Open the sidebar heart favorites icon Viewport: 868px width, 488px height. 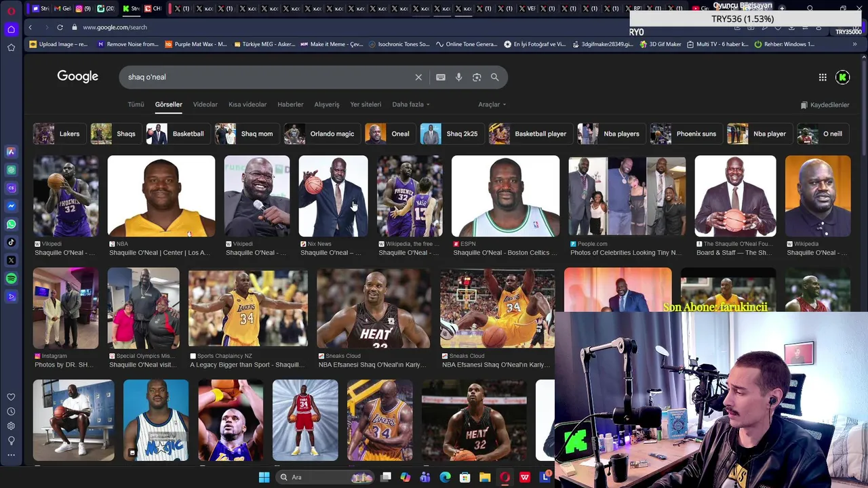[11, 397]
